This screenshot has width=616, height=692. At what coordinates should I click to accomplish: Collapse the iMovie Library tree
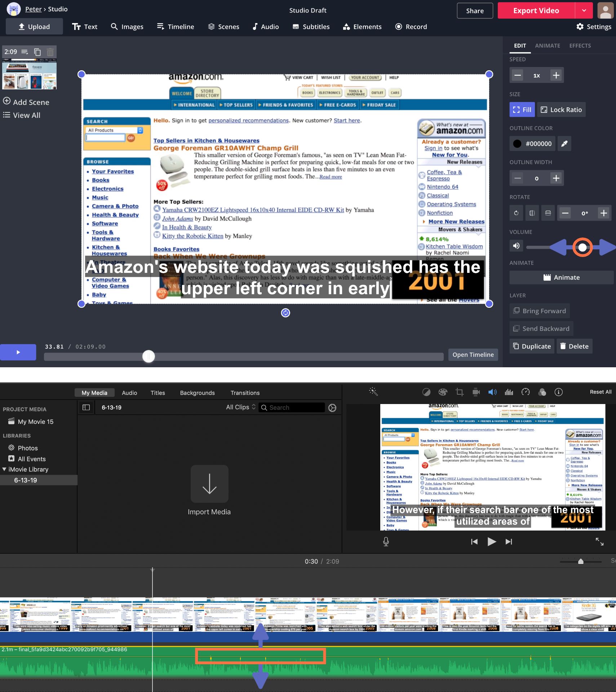(4, 469)
